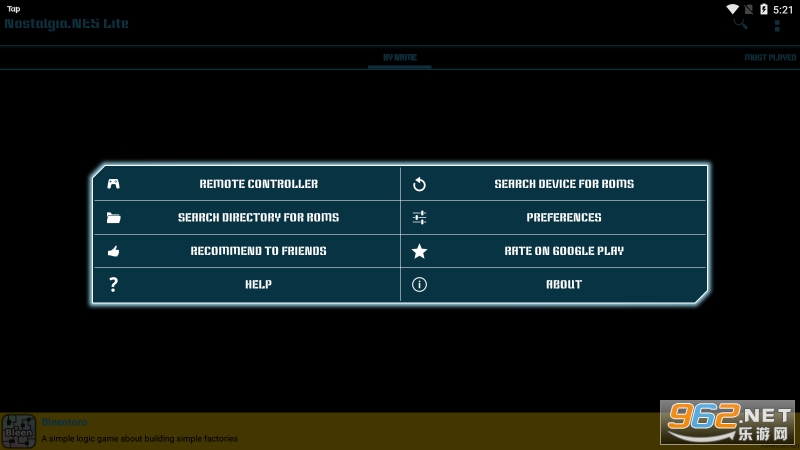800x450 pixels.
Task: Tap the battery status icon
Action: (x=764, y=9)
